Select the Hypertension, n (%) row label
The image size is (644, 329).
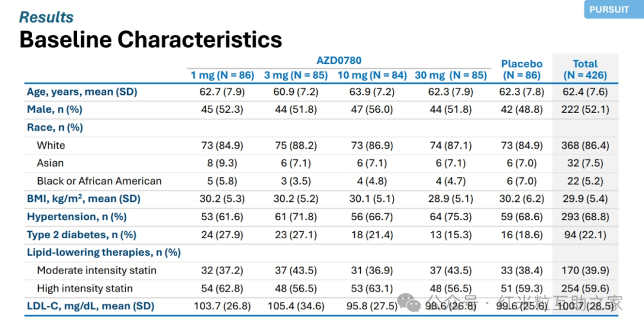tap(76, 217)
